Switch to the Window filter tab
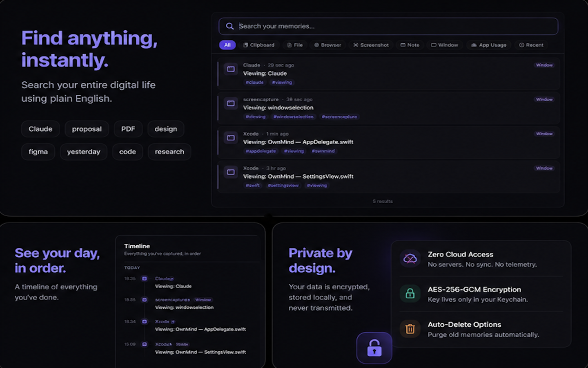 click(445, 45)
